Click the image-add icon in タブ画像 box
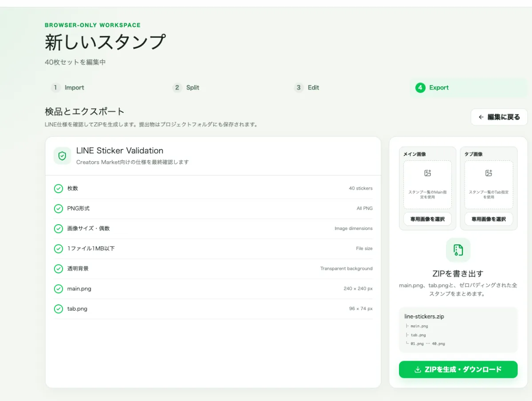 [489, 173]
